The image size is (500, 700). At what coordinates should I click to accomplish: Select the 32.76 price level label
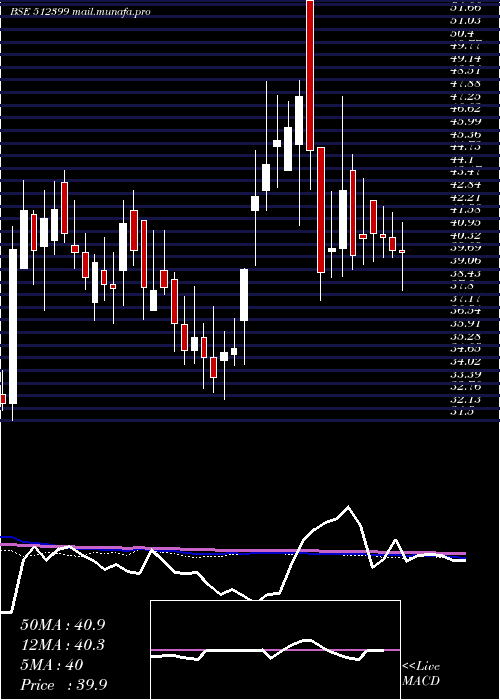466,387
